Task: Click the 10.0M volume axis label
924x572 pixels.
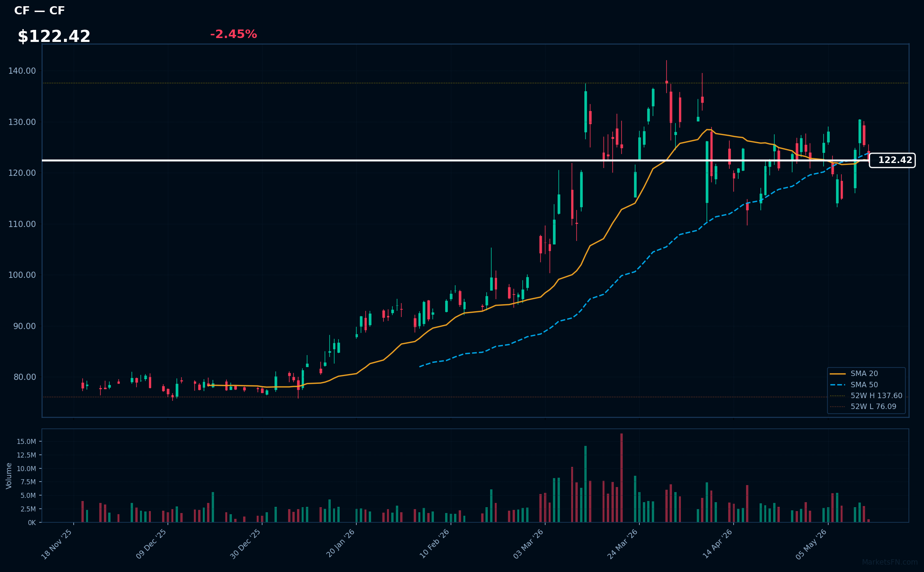Action: pyautogui.click(x=26, y=469)
